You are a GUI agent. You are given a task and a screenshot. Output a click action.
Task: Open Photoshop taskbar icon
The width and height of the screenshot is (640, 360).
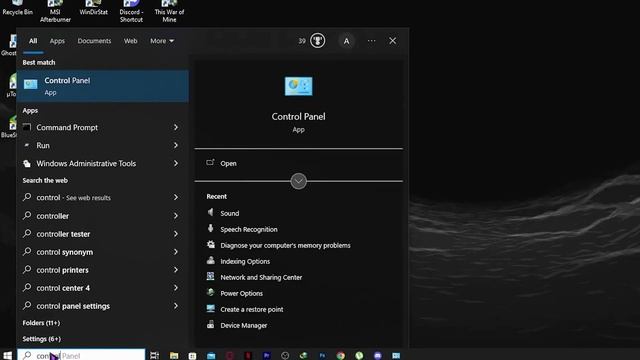point(322,356)
